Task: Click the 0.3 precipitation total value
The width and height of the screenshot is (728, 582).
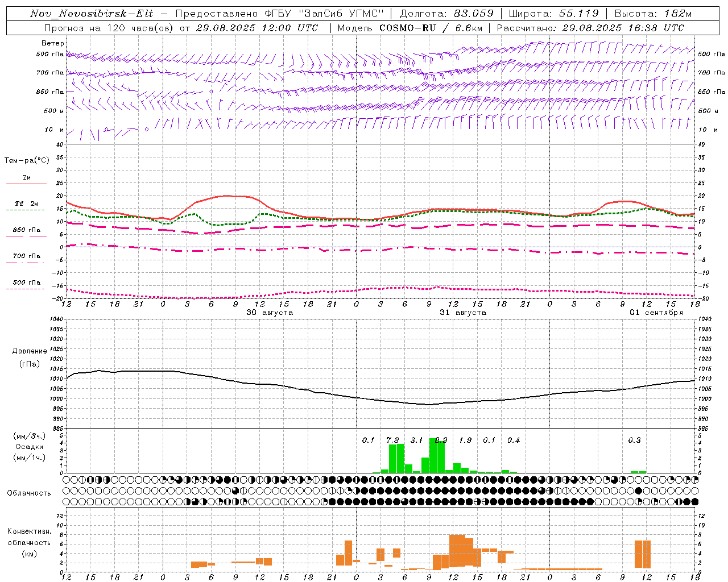Action: 634,440
